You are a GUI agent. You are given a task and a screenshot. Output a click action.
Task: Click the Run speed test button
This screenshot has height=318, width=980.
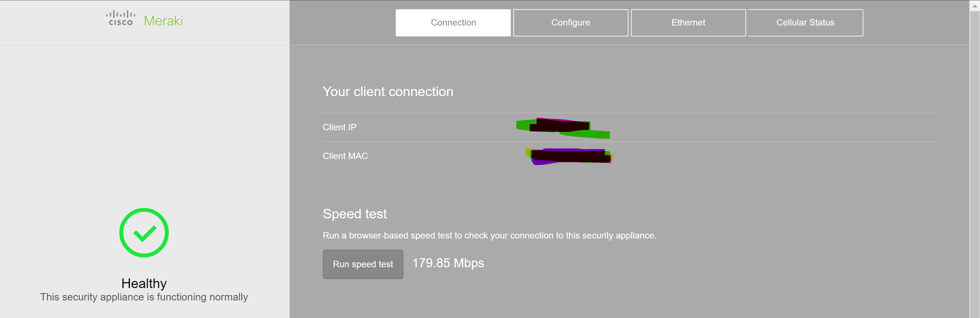tap(362, 264)
